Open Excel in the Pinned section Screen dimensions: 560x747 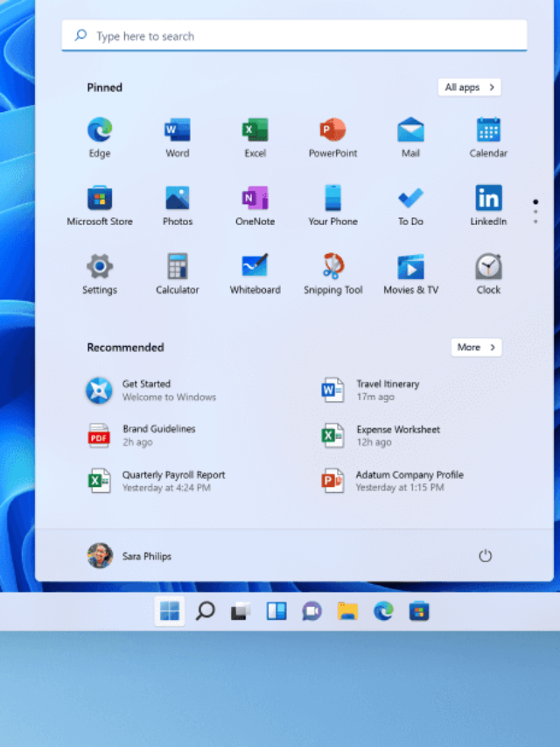(x=255, y=130)
